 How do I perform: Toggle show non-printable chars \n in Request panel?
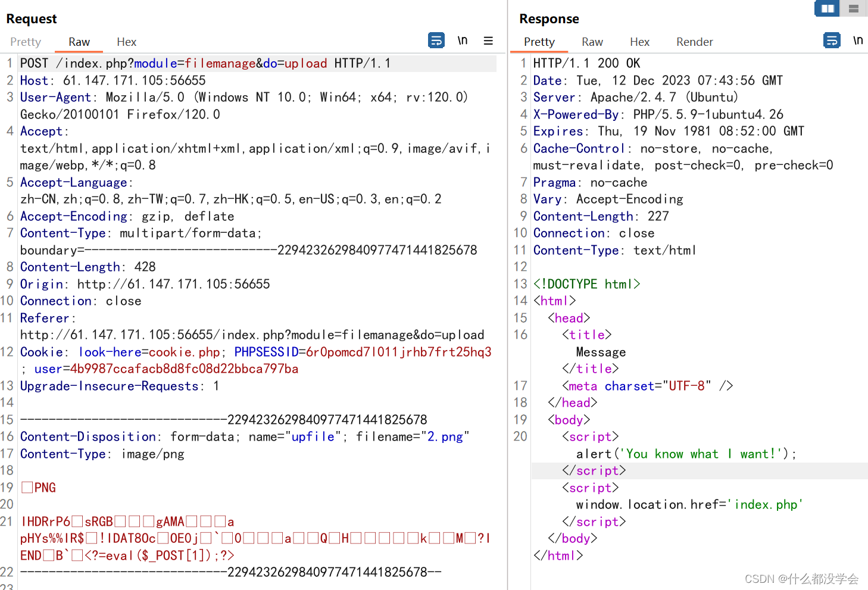[x=463, y=40]
